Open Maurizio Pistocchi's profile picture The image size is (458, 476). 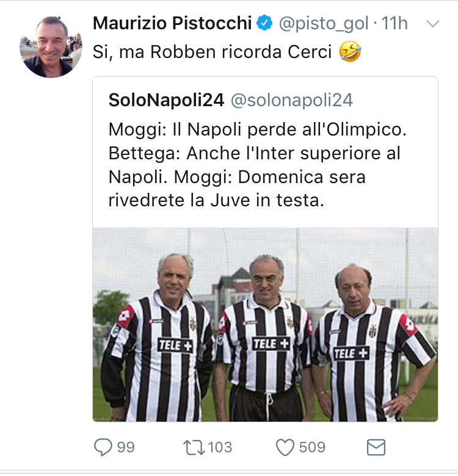coord(51,47)
